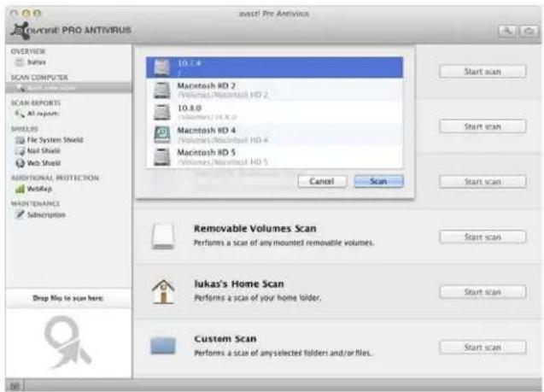Image resolution: width=544 pixels, height=392 pixels.
Task: Start the Removable Volumes Scan
Action: (x=483, y=237)
